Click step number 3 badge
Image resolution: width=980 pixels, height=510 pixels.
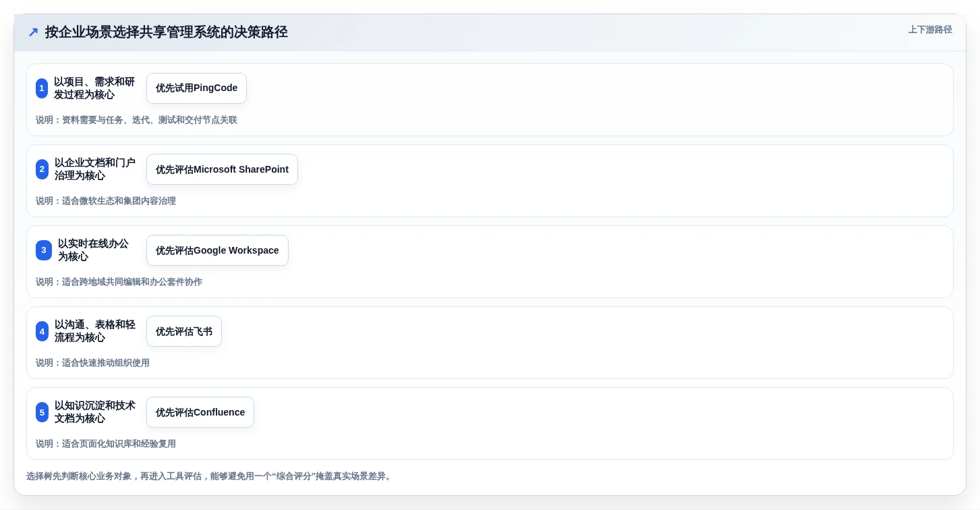44,250
